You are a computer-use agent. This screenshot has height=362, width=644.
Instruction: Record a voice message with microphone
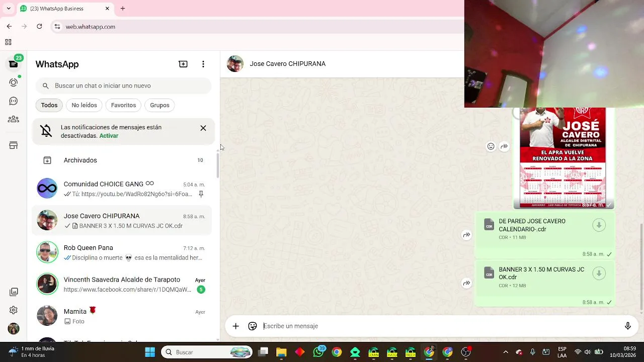[x=628, y=326]
